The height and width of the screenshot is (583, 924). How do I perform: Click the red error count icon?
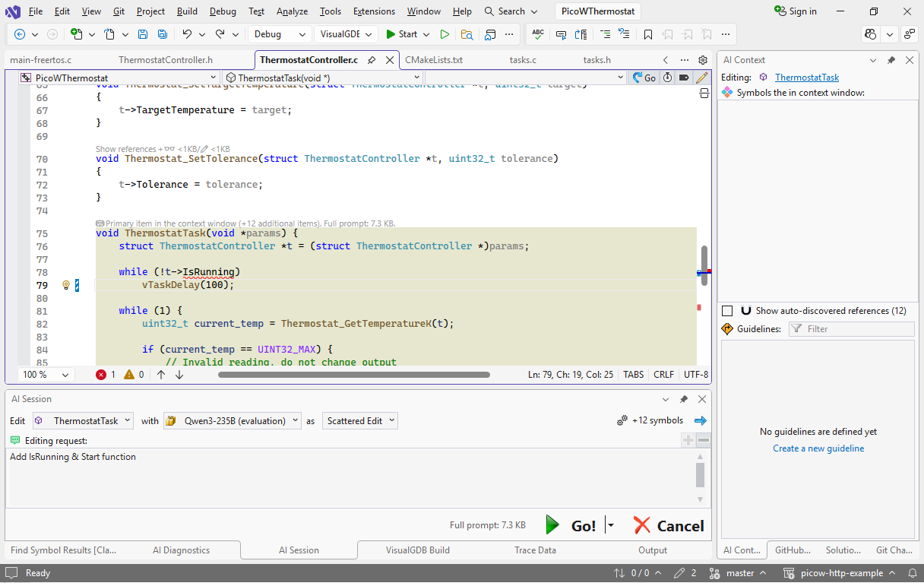pyautogui.click(x=101, y=375)
